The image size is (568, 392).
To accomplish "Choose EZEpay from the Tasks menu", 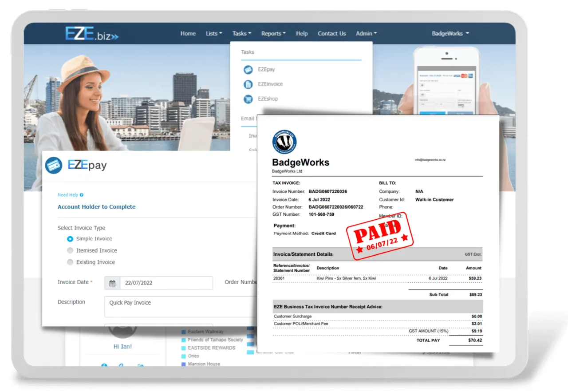I will (266, 70).
